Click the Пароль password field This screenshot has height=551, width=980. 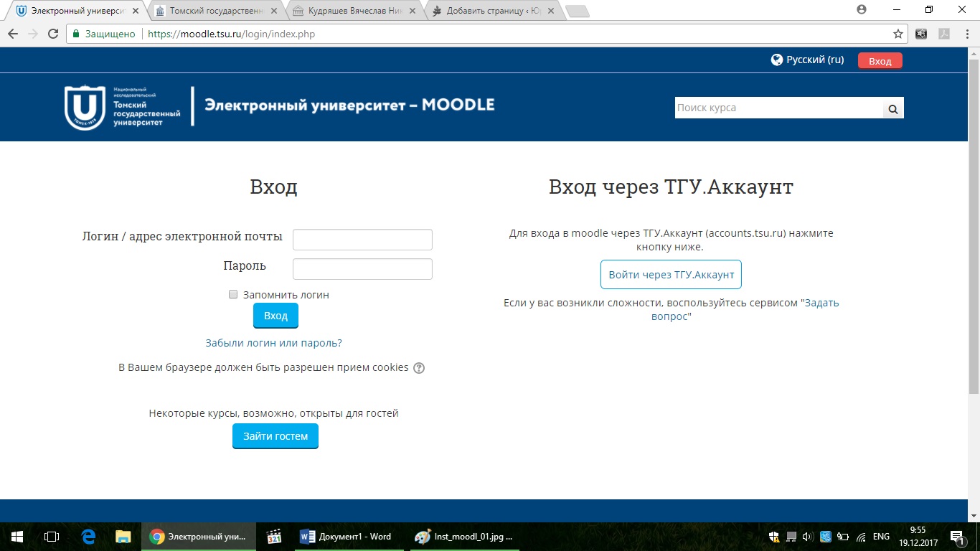[362, 269]
